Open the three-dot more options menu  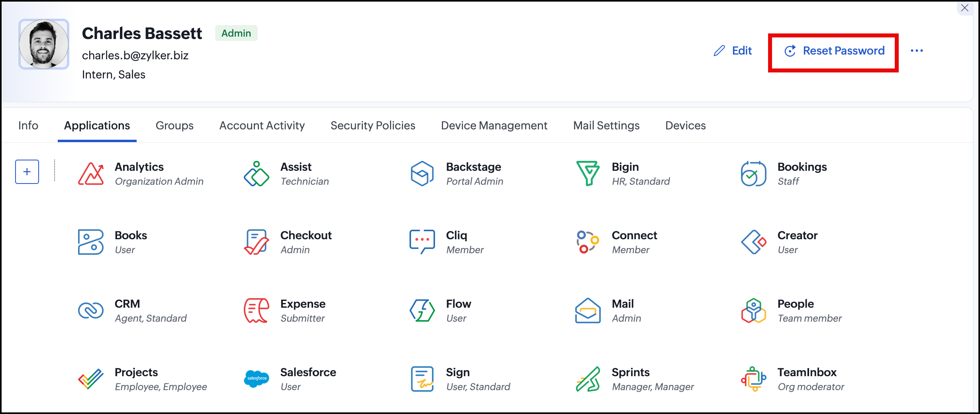pos(917,51)
